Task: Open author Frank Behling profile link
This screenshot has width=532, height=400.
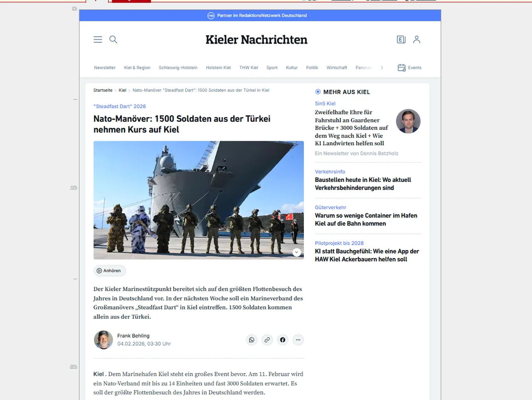Action: [133, 336]
